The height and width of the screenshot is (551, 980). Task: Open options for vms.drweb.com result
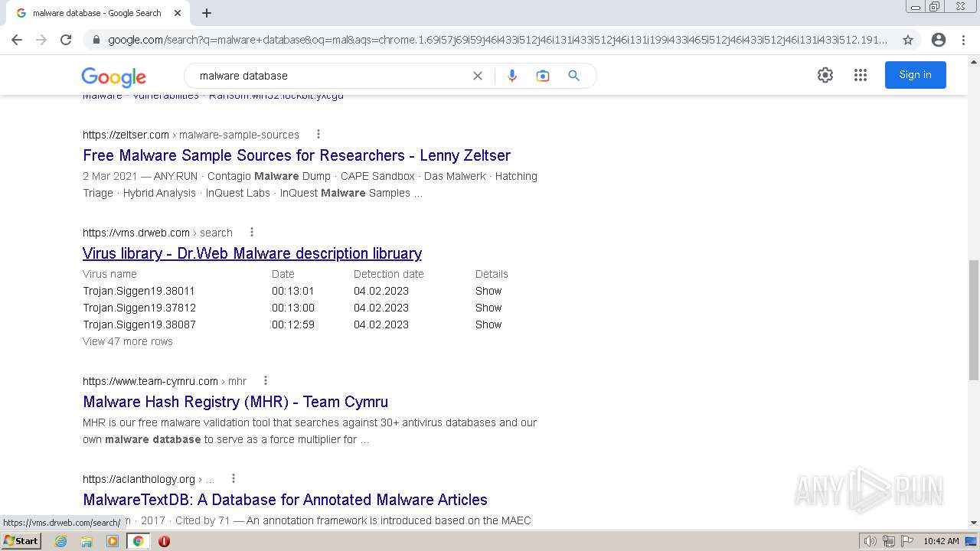pyautogui.click(x=251, y=232)
